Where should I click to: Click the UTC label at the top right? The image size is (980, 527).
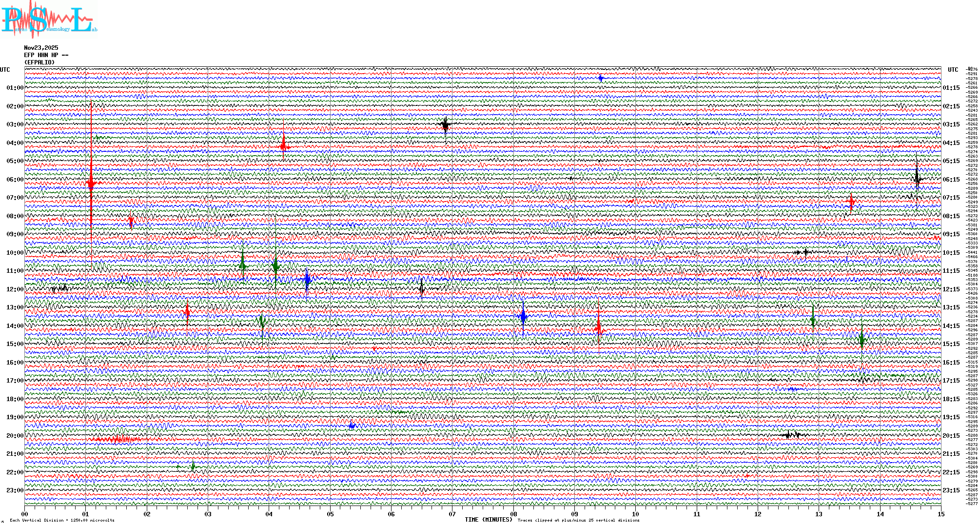click(953, 70)
